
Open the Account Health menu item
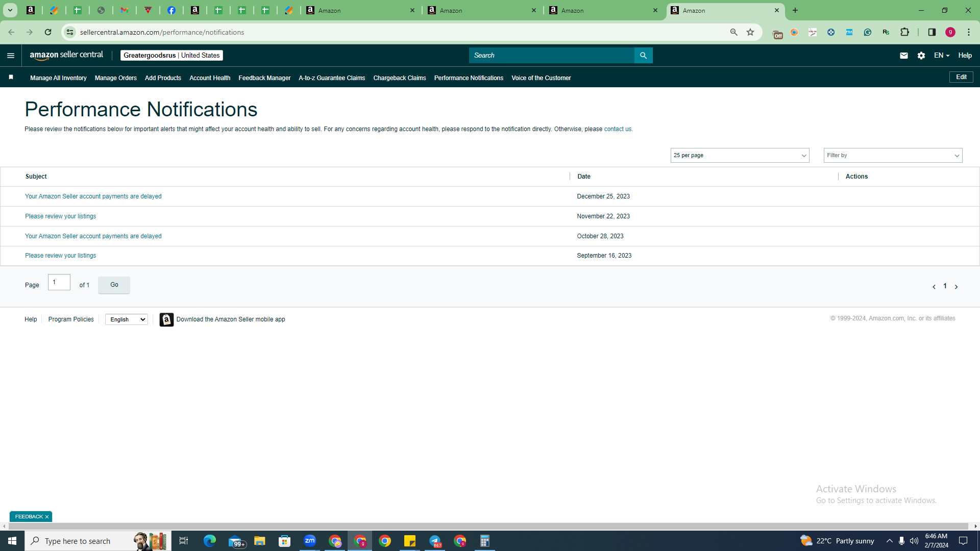210,78
